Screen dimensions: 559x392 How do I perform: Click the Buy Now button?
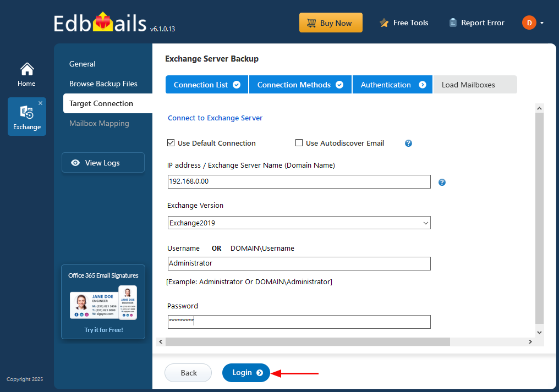coord(331,23)
